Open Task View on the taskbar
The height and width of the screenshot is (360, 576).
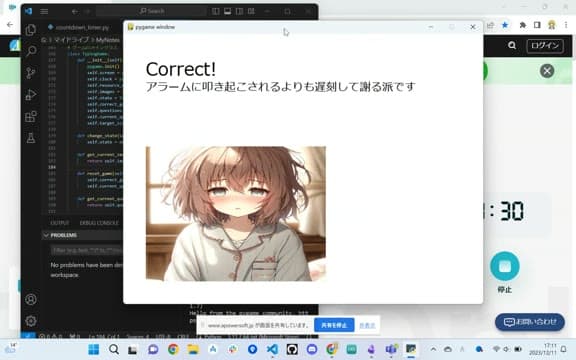pos(133,349)
